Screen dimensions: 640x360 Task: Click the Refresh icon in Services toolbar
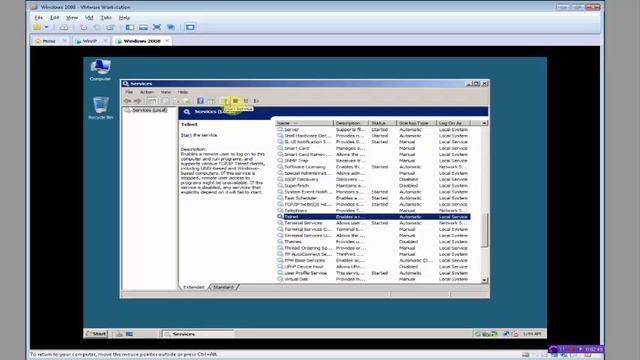coord(177,101)
